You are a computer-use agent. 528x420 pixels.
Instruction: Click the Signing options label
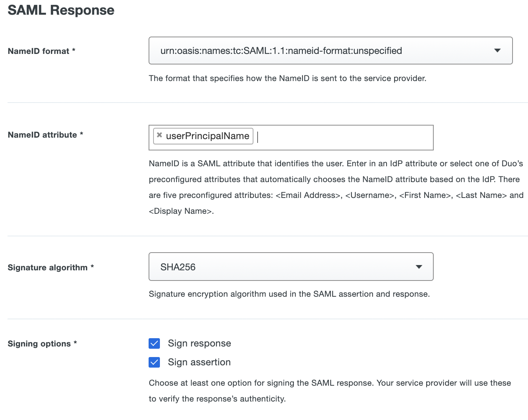[x=42, y=343]
